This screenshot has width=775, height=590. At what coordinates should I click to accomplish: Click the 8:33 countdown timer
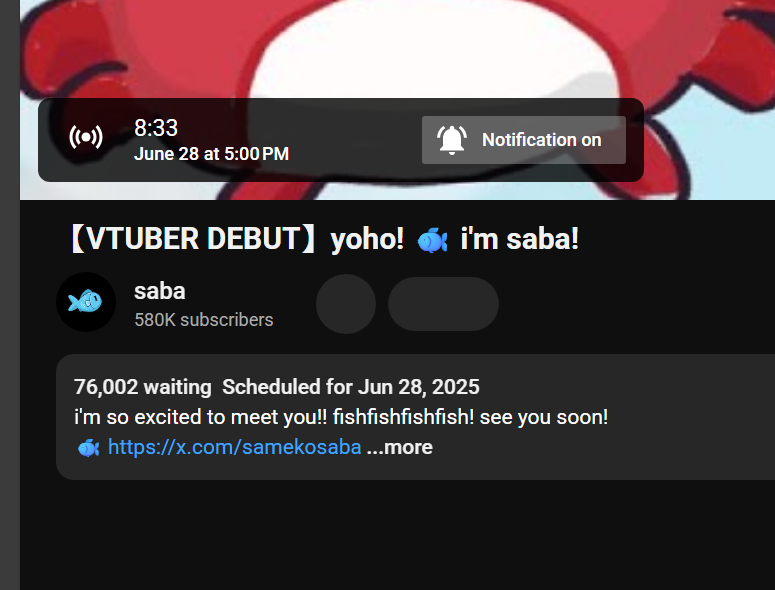[x=156, y=128]
